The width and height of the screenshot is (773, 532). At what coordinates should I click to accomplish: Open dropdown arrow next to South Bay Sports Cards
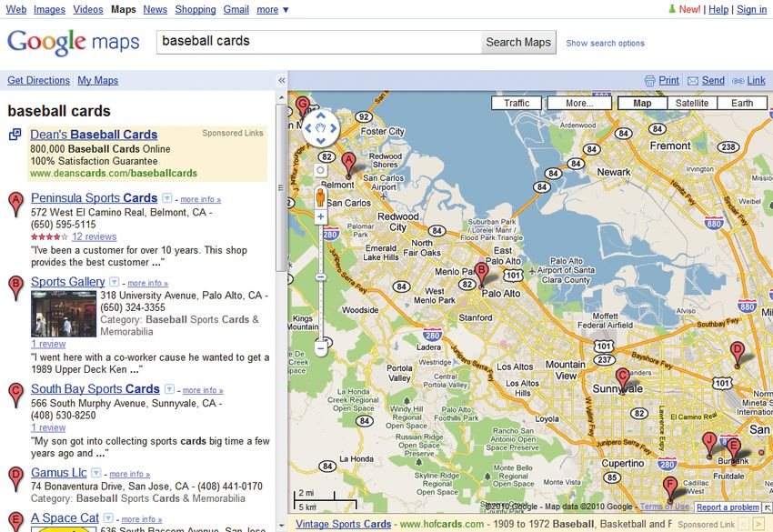169,389
